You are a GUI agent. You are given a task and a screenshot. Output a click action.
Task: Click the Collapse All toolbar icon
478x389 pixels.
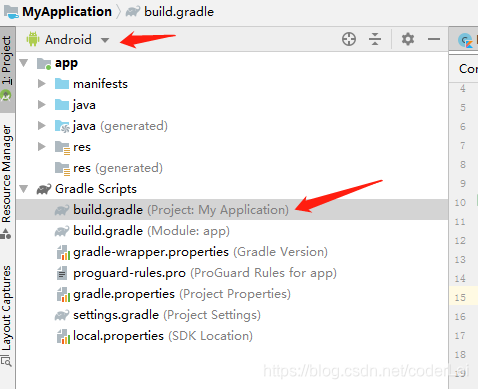coord(375,39)
